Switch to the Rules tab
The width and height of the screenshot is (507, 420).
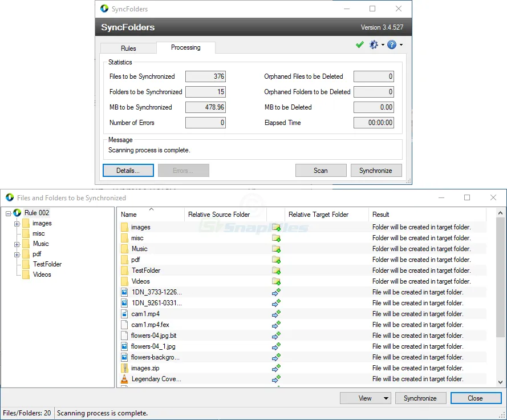[x=128, y=48]
